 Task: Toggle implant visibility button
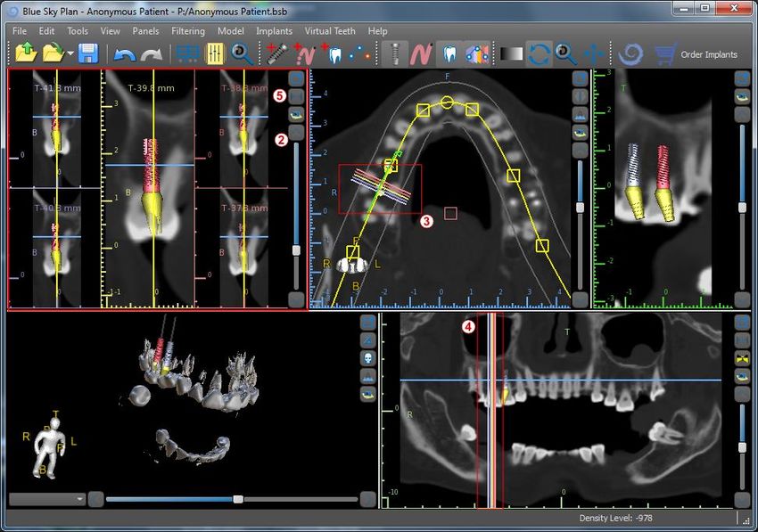pyautogui.click(x=394, y=53)
